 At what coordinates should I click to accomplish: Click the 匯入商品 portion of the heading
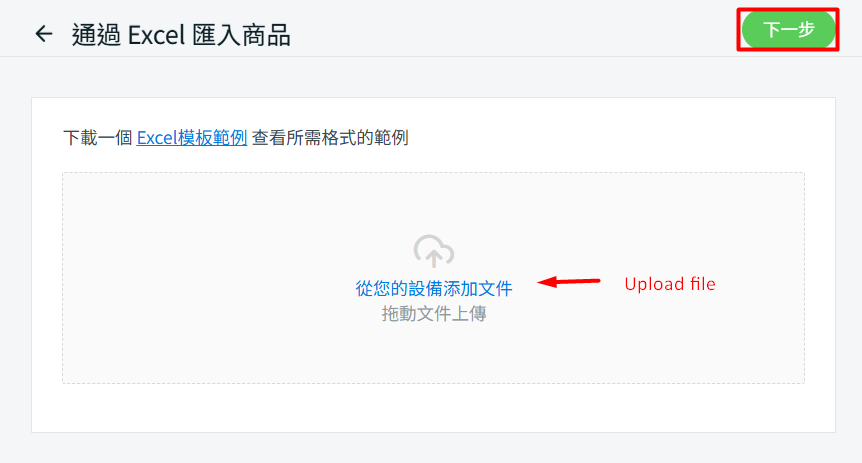(241, 35)
